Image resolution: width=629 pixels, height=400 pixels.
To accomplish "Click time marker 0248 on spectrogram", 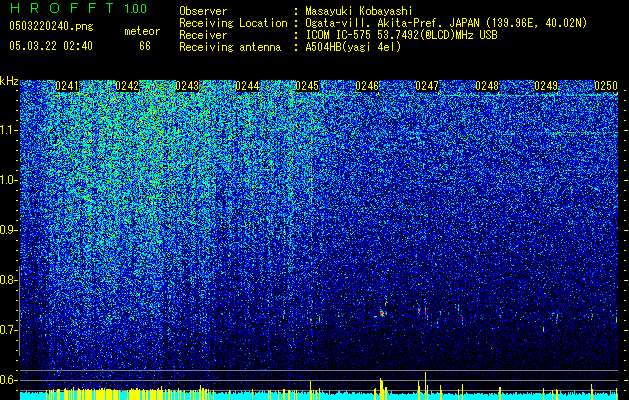I will (487, 86).
